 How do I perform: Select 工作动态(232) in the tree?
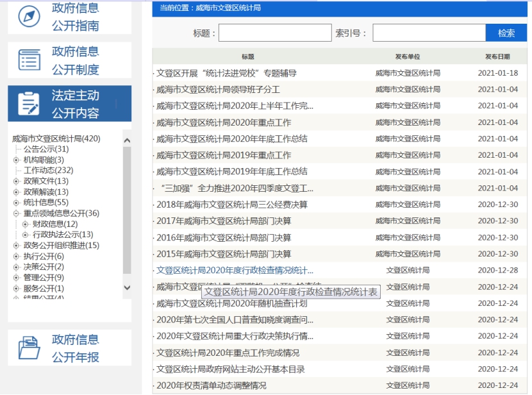tap(48, 171)
